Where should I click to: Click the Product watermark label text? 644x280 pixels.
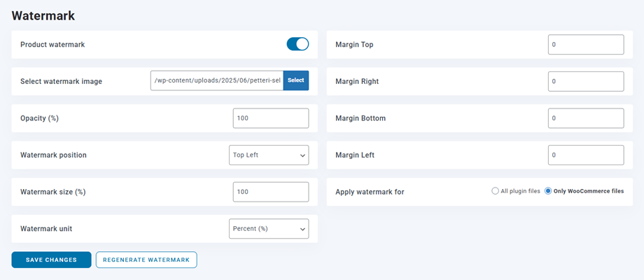click(x=52, y=45)
